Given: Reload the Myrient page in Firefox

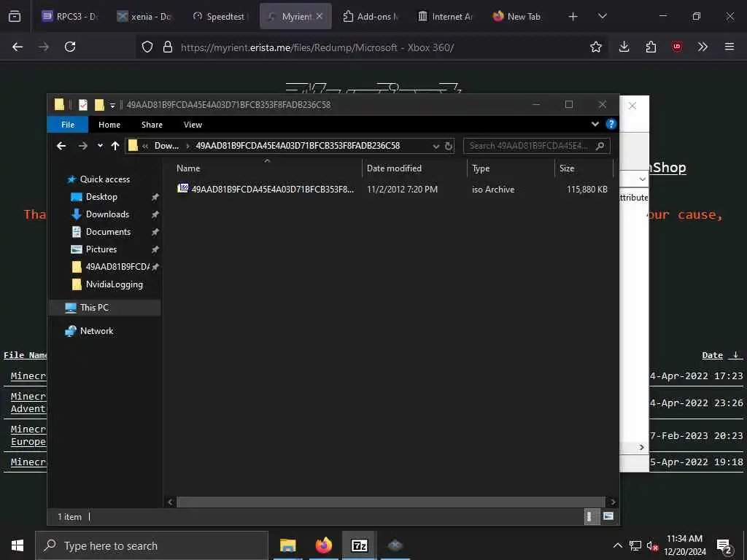Looking at the screenshot, I should click(x=70, y=47).
